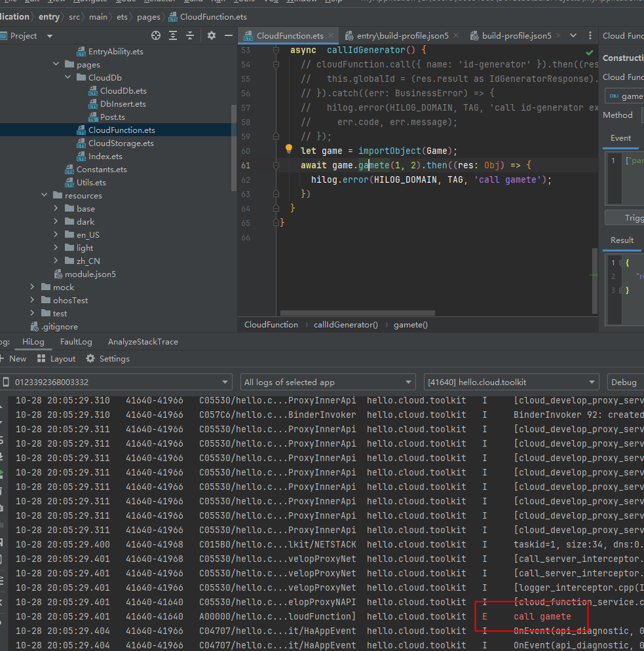Open the editor tabs kebab menu
Screen dimensions: 644x651
coord(590,36)
